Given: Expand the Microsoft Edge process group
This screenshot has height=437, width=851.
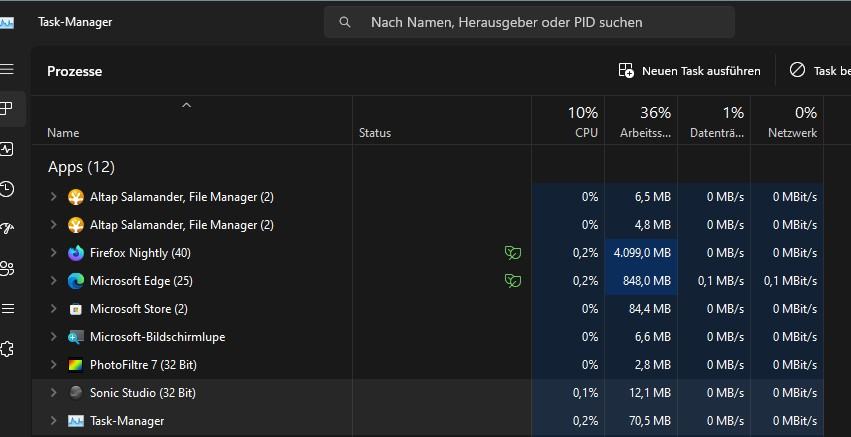Looking at the screenshot, I should [x=54, y=281].
